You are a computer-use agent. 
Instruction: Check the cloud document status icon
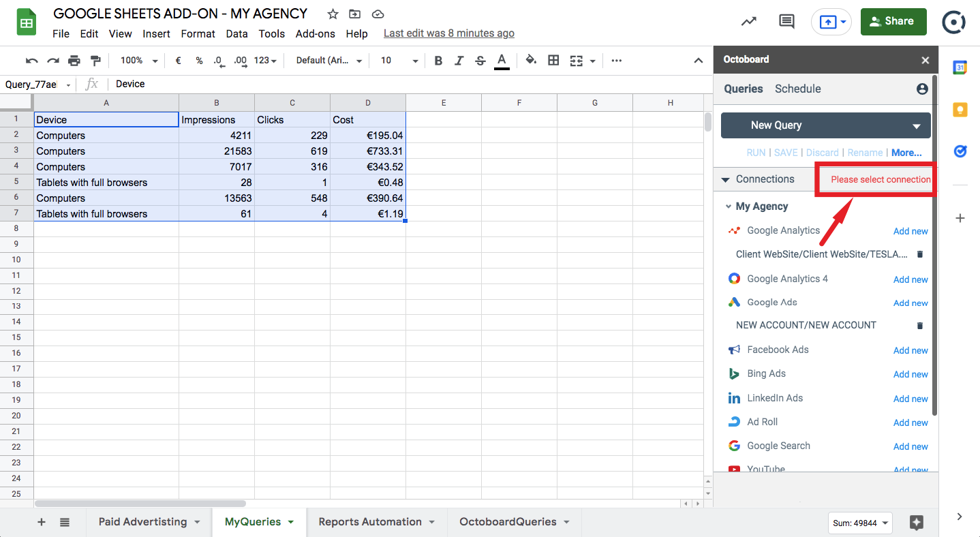click(x=378, y=14)
